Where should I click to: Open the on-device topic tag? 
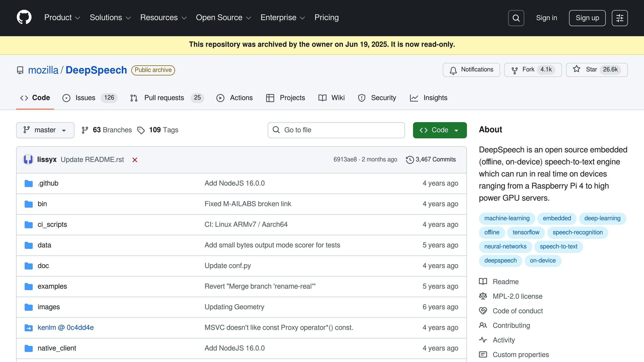point(543,261)
